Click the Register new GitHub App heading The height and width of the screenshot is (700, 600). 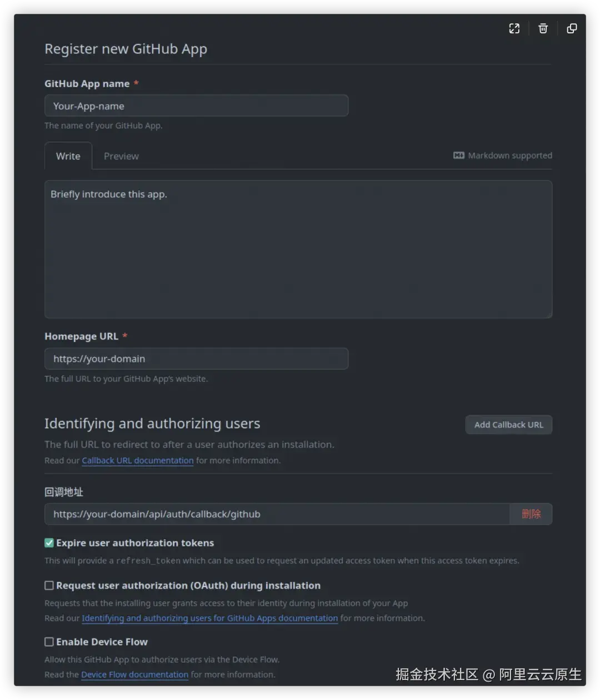coord(126,49)
